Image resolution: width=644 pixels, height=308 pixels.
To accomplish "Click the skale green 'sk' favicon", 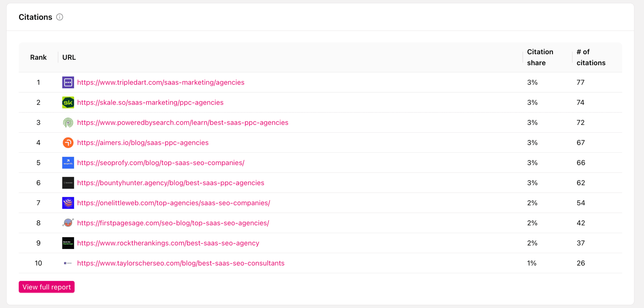I will click(68, 102).
